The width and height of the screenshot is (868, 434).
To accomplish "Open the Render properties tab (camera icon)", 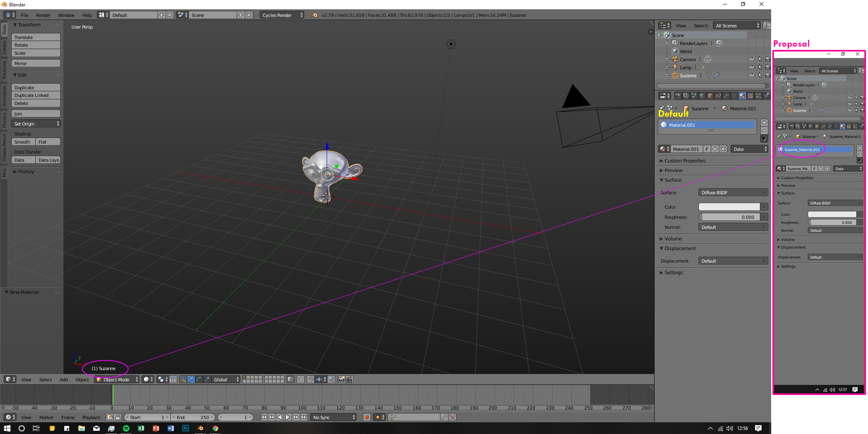I will pos(678,96).
